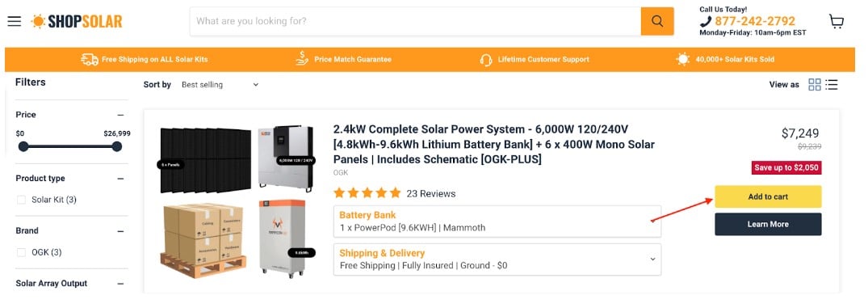Click the lifetime support headset icon
Screen dimensions: 868x308
pyautogui.click(x=486, y=59)
